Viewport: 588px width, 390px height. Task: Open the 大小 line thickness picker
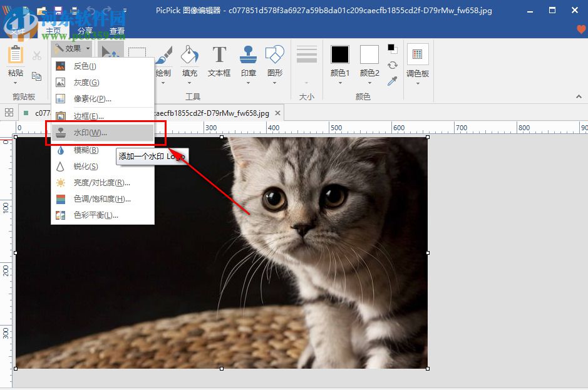[x=307, y=54]
